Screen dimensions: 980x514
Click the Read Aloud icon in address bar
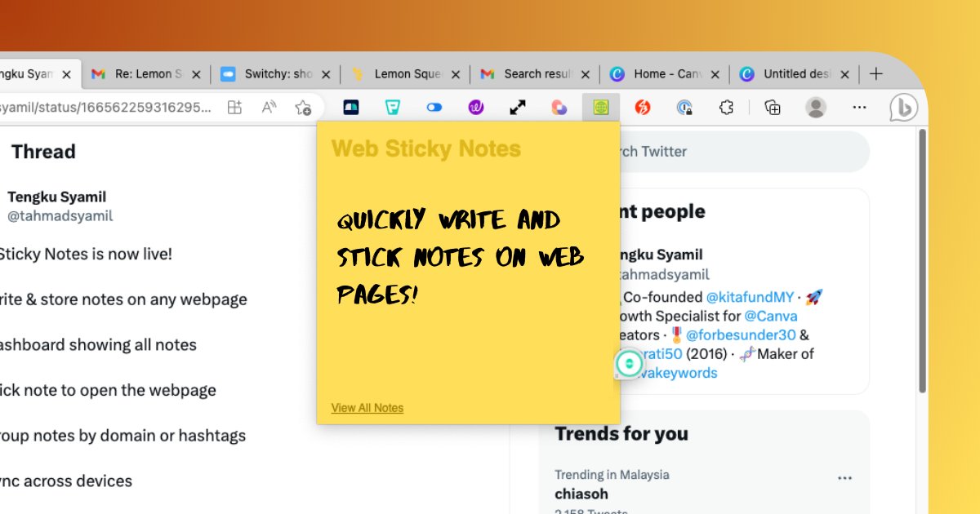(269, 107)
